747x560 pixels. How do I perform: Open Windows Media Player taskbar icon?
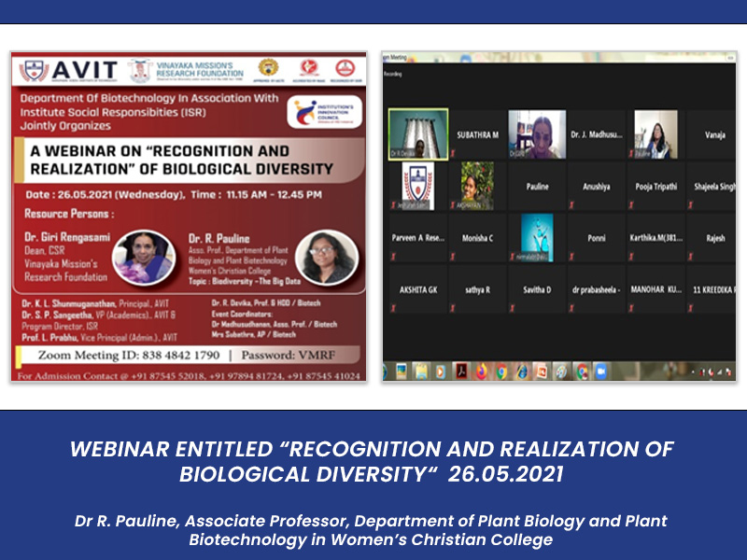point(442,371)
